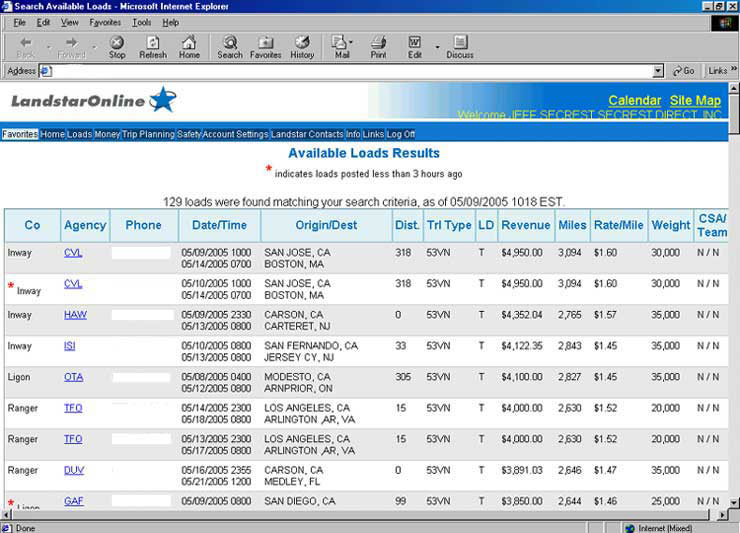The height and width of the screenshot is (533, 740).
Task: Expand the Mail button dropdown
Action: pos(351,44)
